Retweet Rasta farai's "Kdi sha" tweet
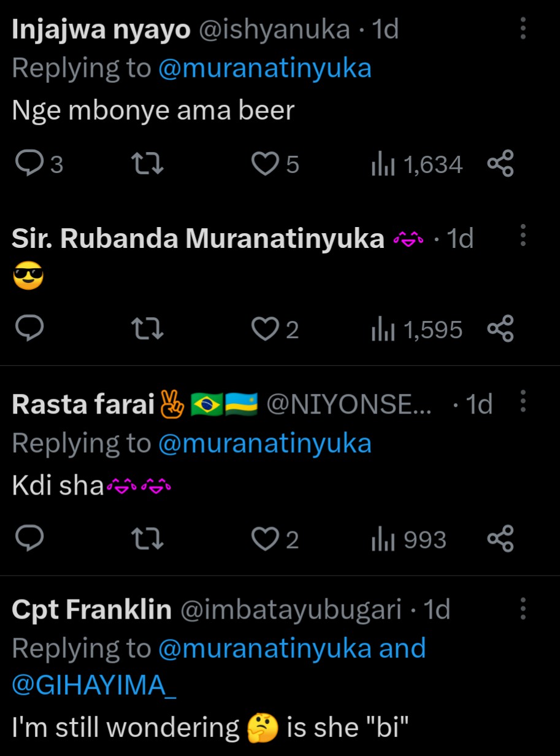The height and width of the screenshot is (756, 560). (149, 539)
